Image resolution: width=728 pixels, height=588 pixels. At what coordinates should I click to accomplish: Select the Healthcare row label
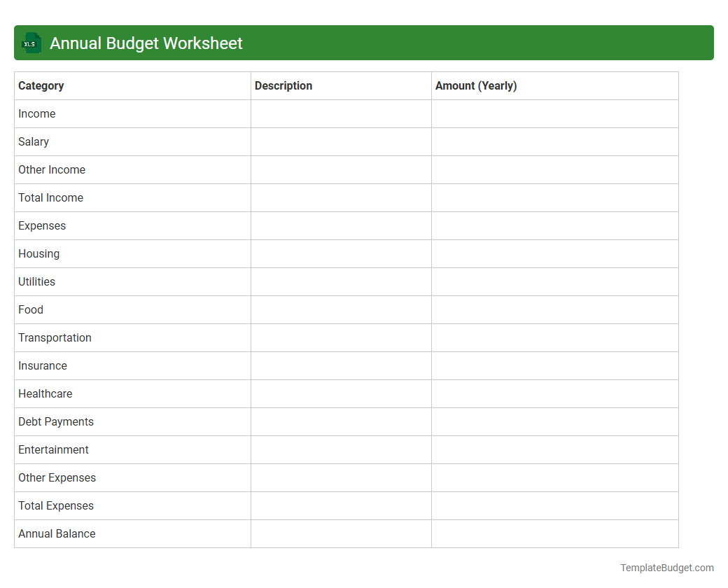point(45,393)
